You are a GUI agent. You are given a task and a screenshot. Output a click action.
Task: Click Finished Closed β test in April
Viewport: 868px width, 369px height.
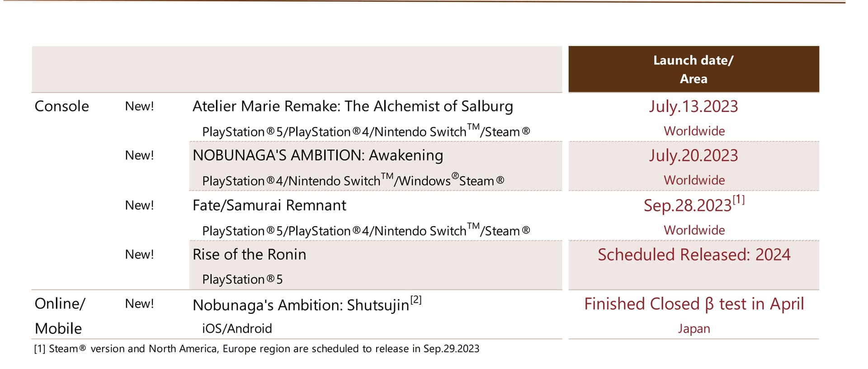(x=694, y=304)
